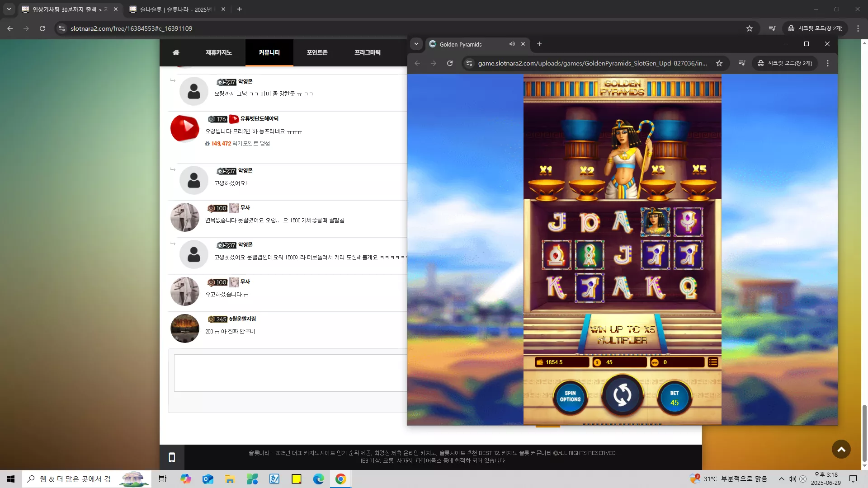The height and width of the screenshot is (488, 868).
Task: Open the Windows Start menu
Action: pyautogui.click(x=11, y=479)
